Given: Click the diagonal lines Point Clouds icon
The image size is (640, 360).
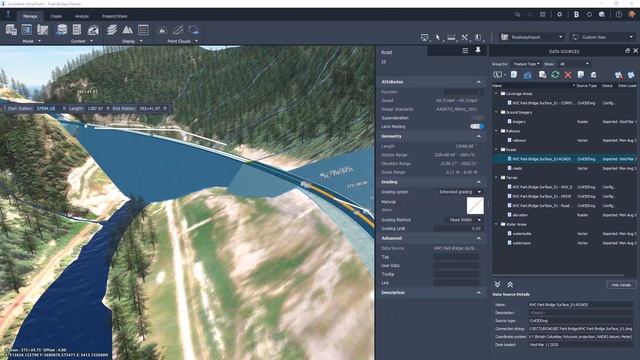Looking at the screenshot, I should coord(178,30).
